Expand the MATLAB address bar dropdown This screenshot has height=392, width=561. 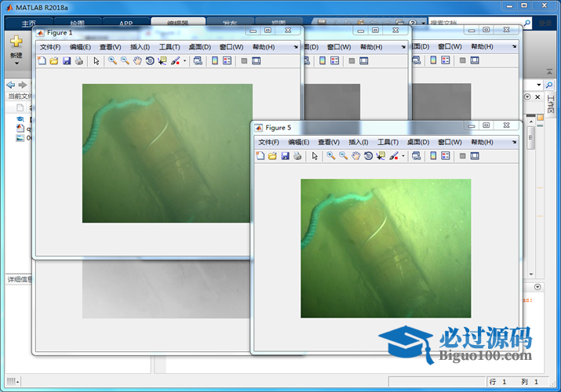coord(538,85)
